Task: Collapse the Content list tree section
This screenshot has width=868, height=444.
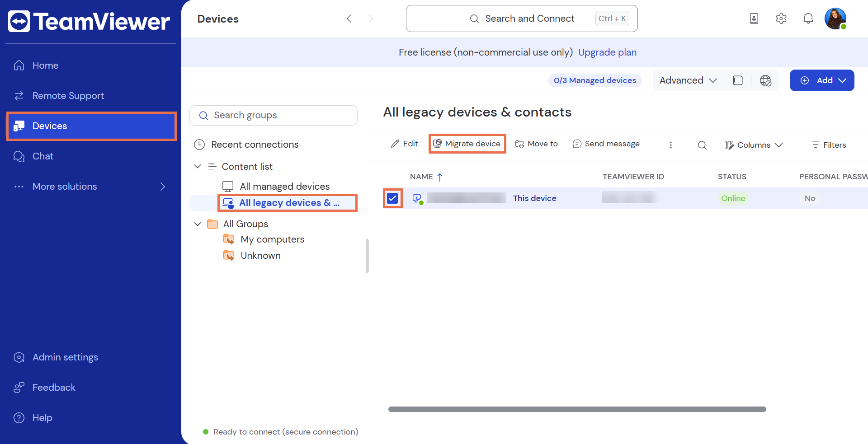Action: coord(198,167)
